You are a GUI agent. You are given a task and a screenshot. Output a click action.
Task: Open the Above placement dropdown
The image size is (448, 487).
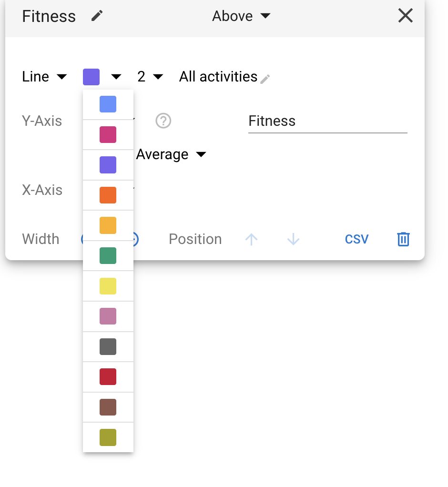pyautogui.click(x=241, y=16)
